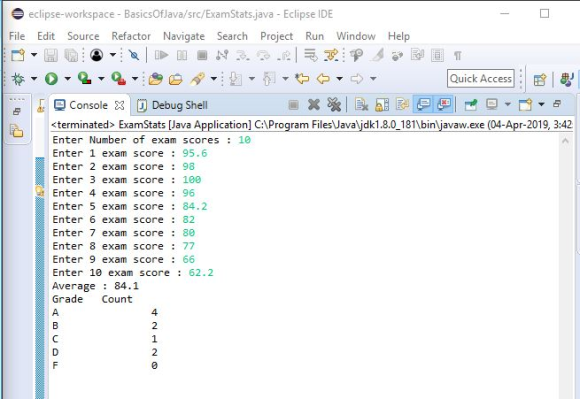The height and width of the screenshot is (399, 580).
Task: Open the Back history dropdown arrow
Action: coord(339,79)
